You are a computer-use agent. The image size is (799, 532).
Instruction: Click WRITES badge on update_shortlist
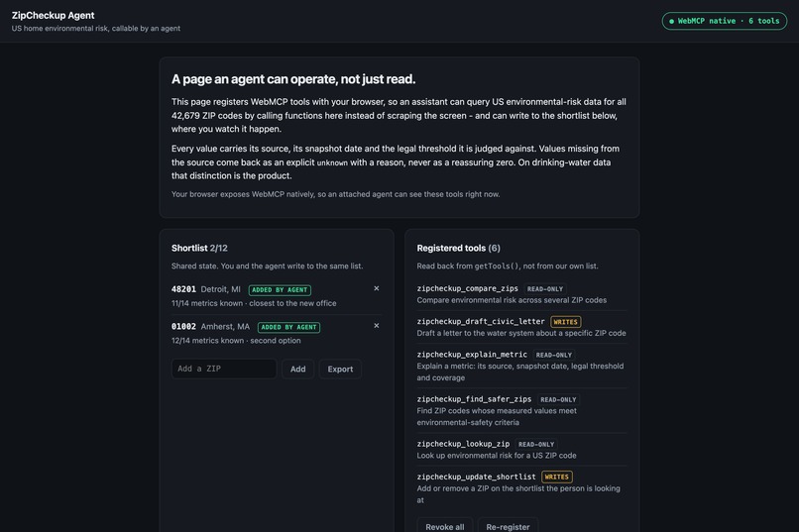coord(556,478)
